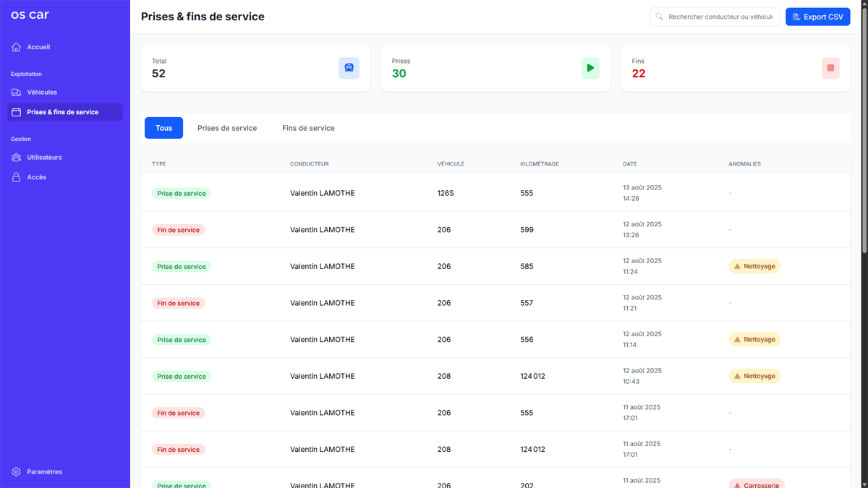Click the magnifier icon in the search box
The image size is (868, 488).
[659, 17]
